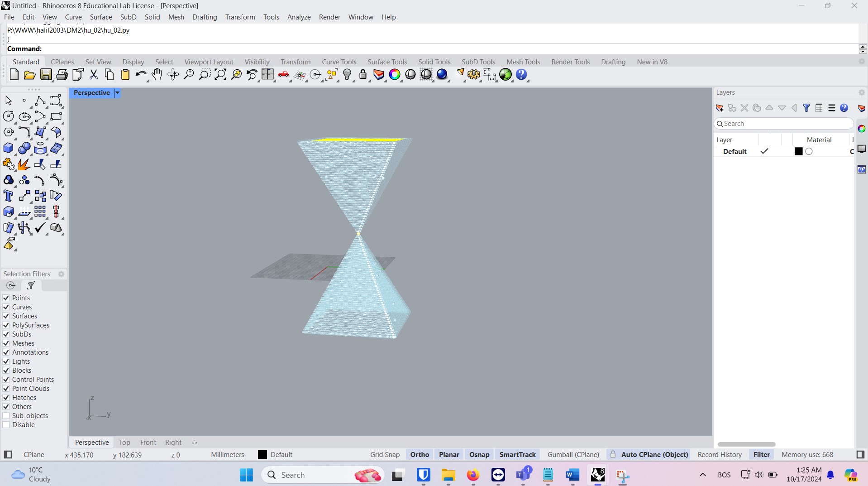Open the Mesh menu
This screenshot has height=486, width=868.
176,17
